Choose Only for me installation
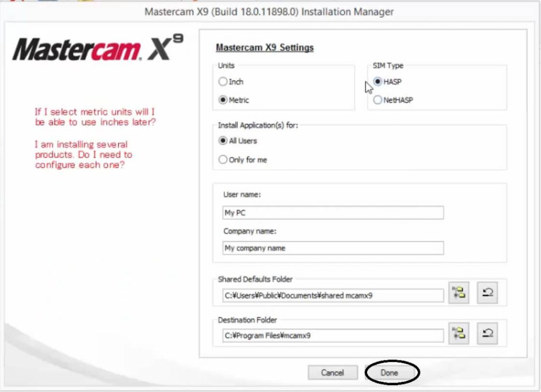 (223, 160)
